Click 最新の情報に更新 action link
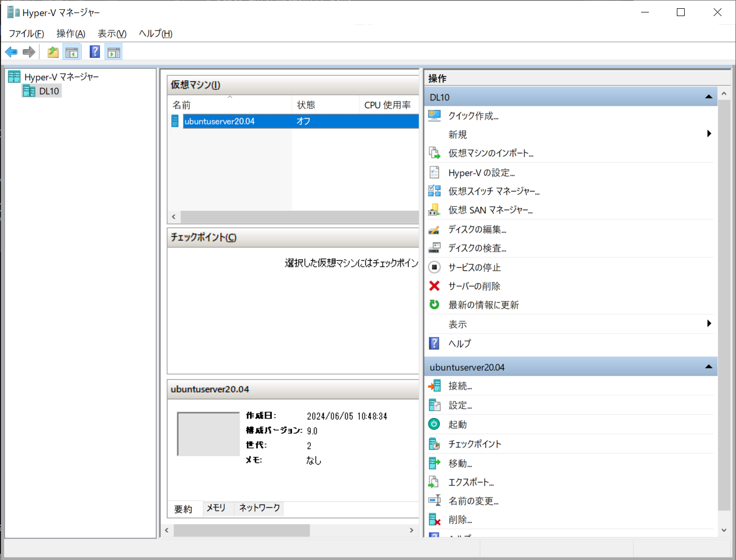Image resolution: width=736 pixels, height=560 pixels. (x=483, y=305)
